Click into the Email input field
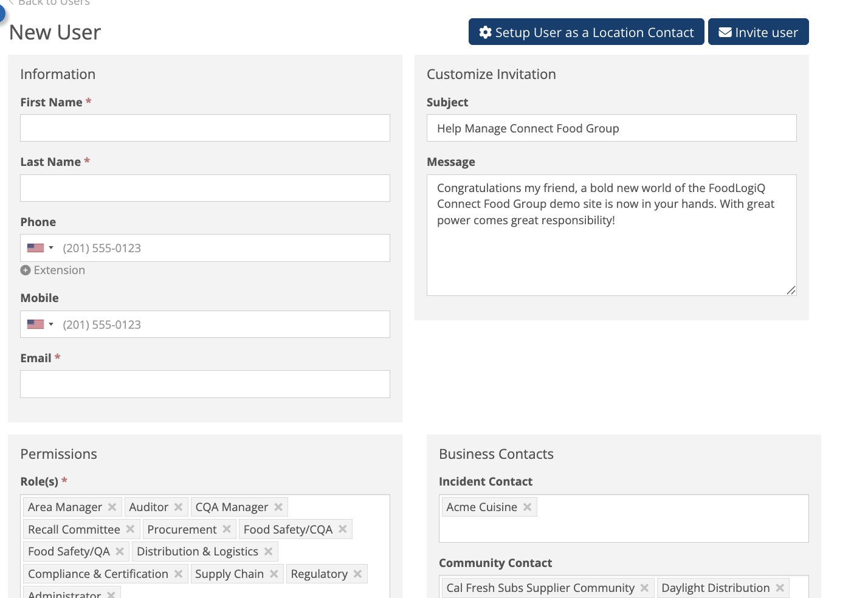The height and width of the screenshot is (598, 868). pos(205,384)
